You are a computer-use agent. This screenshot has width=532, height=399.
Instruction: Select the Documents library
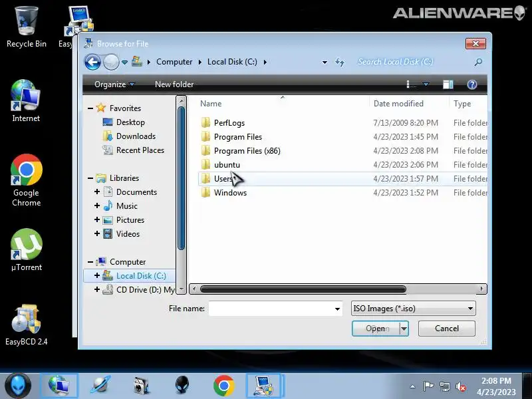pos(136,192)
